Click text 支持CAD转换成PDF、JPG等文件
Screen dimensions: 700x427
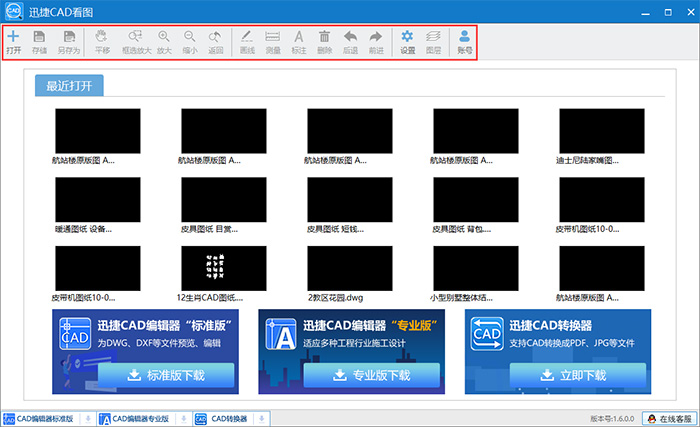click(x=572, y=343)
